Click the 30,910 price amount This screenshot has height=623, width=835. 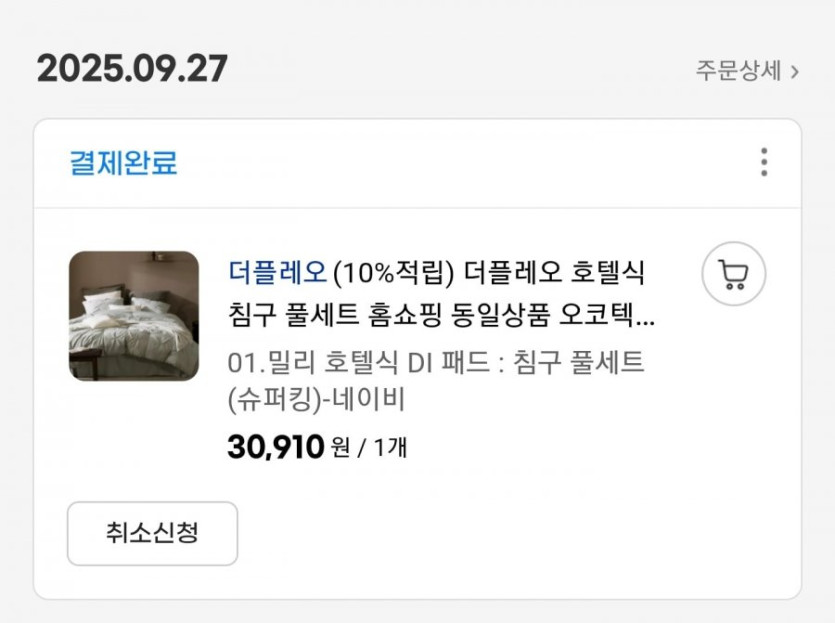(x=276, y=447)
